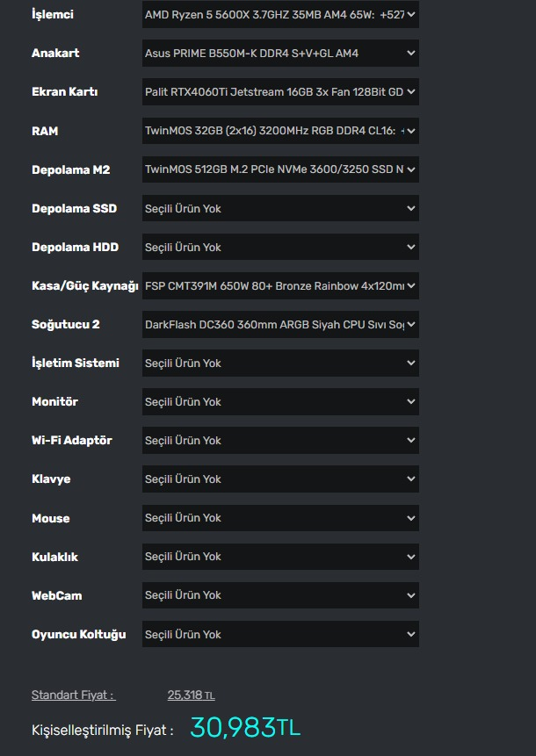Expand the Depolama HDD dropdown
This screenshot has width=536, height=756.
tap(280, 247)
